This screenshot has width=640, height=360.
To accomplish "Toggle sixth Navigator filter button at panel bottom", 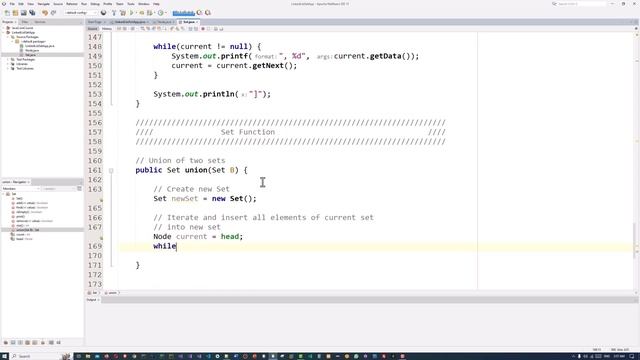I will (43, 342).
